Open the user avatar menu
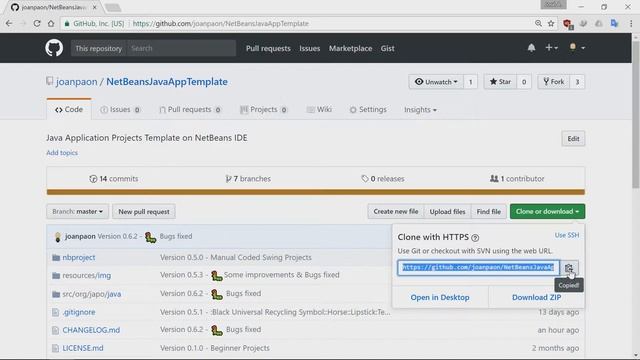This screenshot has width=640, height=360. [577, 48]
